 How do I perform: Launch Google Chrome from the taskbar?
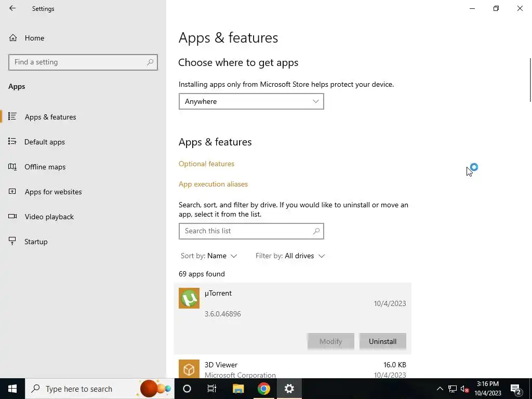coord(263,389)
